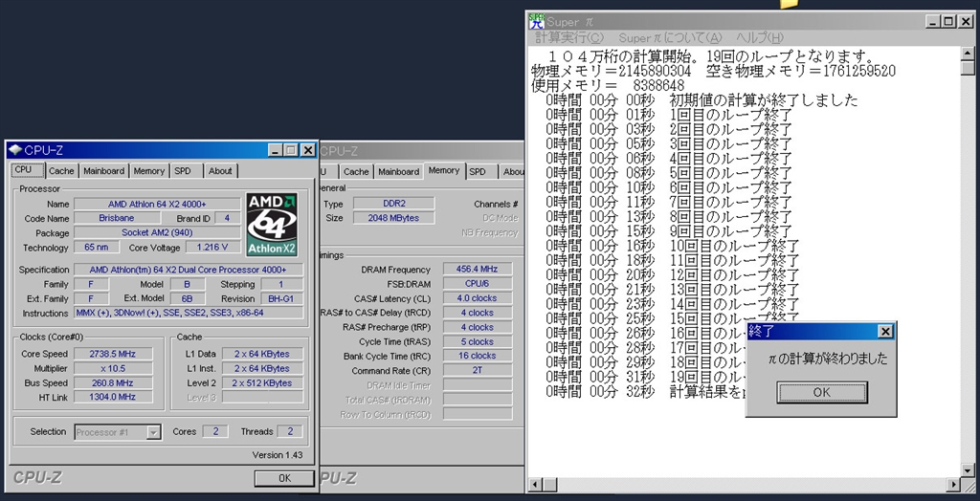Minimize the front CPU-Z window
The height and width of the screenshot is (501, 980).
tap(275, 150)
